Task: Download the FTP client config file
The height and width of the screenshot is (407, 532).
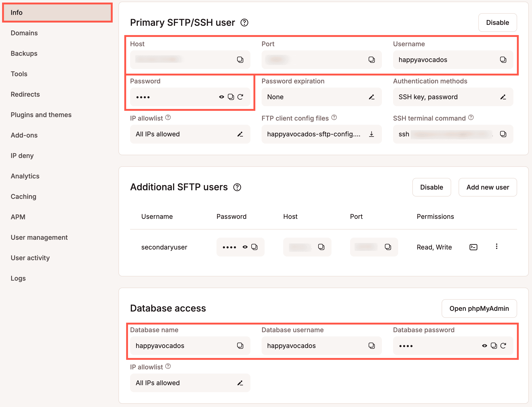Action: (372, 134)
